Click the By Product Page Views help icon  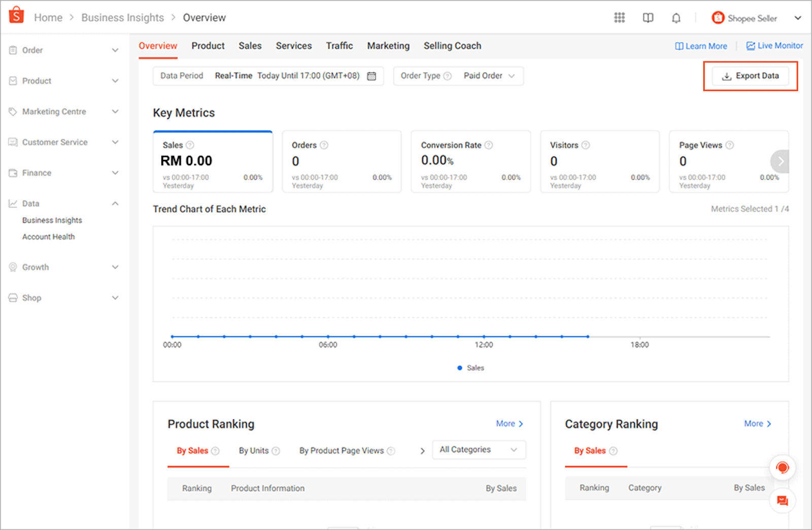(x=391, y=451)
